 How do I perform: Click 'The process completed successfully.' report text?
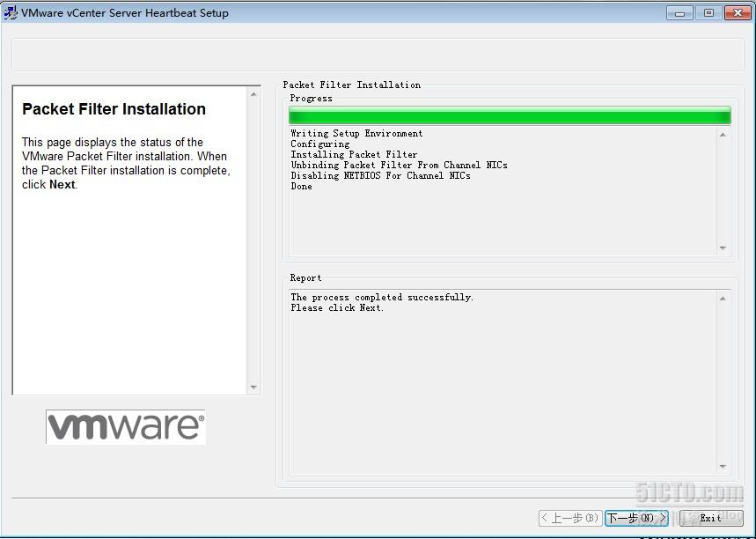382,298
